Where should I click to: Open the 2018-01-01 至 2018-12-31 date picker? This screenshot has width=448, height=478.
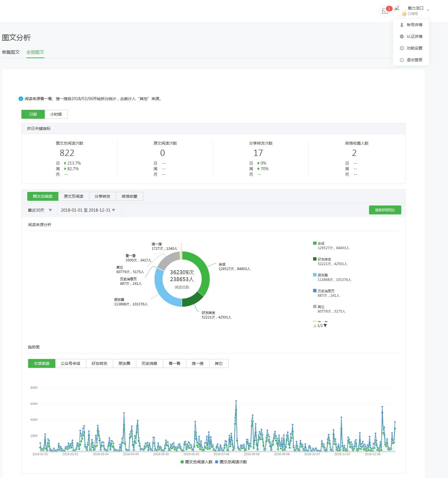(x=88, y=210)
